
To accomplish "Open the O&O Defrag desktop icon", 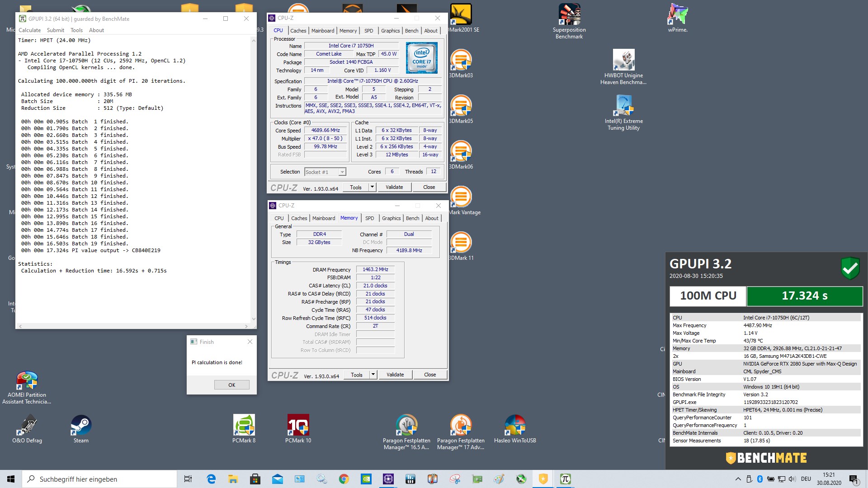I will click(x=27, y=429).
